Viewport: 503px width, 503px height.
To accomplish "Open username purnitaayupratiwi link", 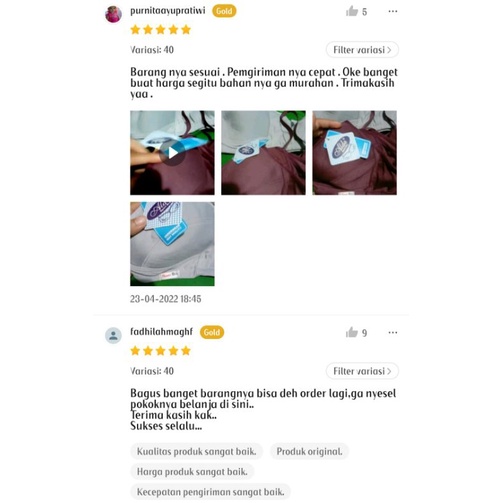I will click(168, 11).
